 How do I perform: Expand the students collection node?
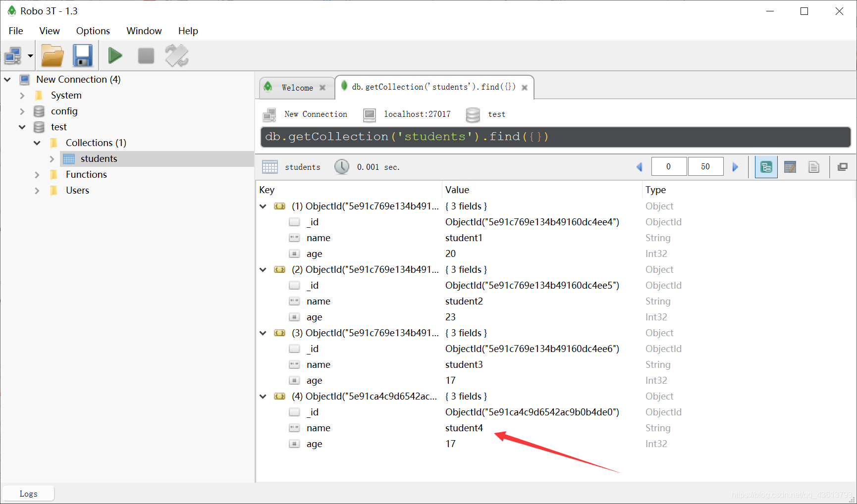tap(52, 159)
